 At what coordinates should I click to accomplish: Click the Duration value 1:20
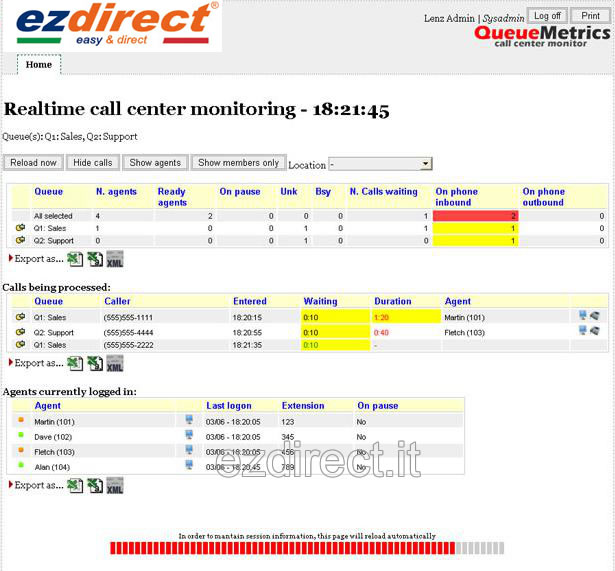[x=381, y=317]
